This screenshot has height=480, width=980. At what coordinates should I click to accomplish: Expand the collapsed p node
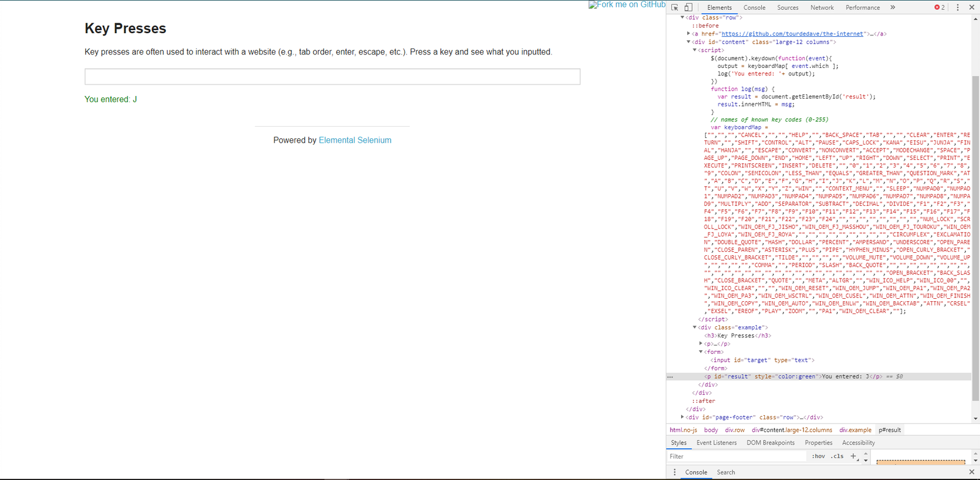tap(701, 343)
